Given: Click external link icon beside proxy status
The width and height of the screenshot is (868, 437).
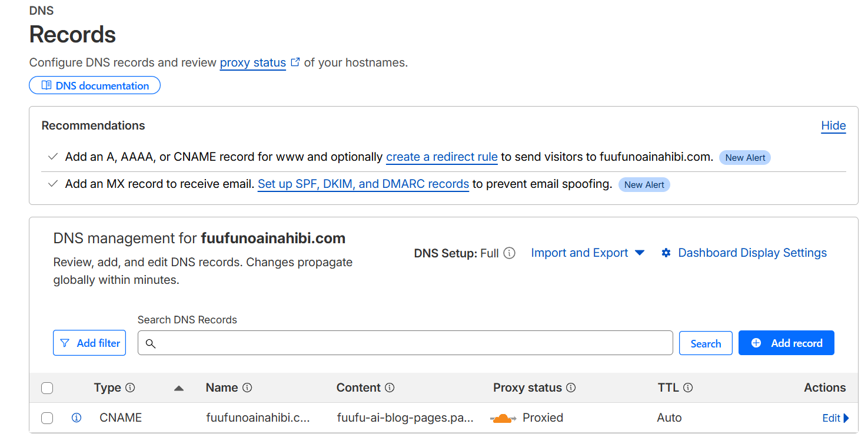Looking at the screenshot, I should tap(295, 62).
